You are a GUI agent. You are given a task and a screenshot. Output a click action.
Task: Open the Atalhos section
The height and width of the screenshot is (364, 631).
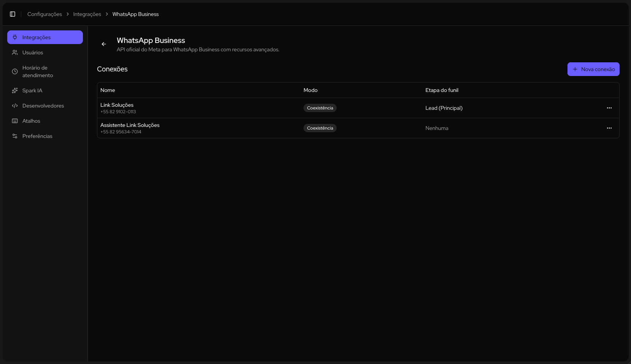(x=45, y=121)
